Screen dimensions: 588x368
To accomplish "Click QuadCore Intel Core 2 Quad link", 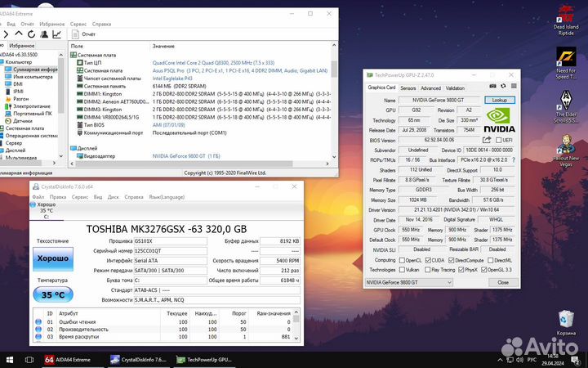I will (213, 63).
